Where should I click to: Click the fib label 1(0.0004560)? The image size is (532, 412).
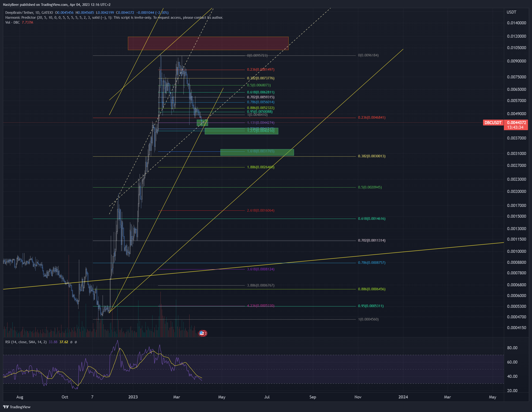368,319
